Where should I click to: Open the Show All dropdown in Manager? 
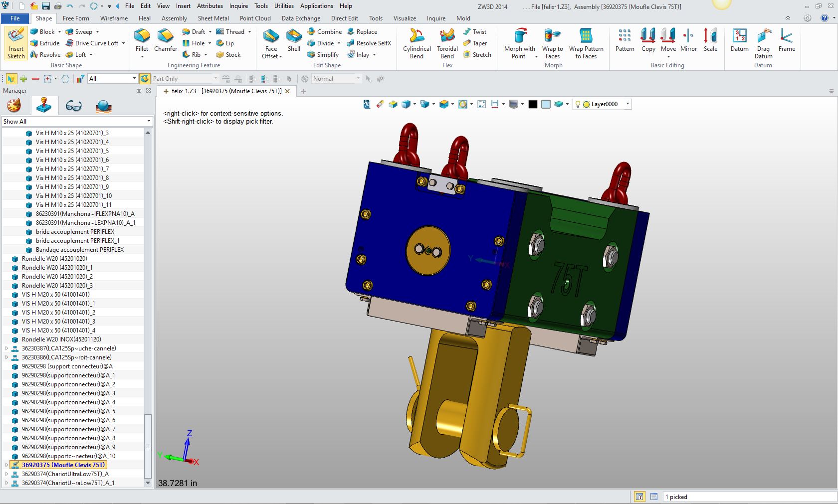coord(148,122)
